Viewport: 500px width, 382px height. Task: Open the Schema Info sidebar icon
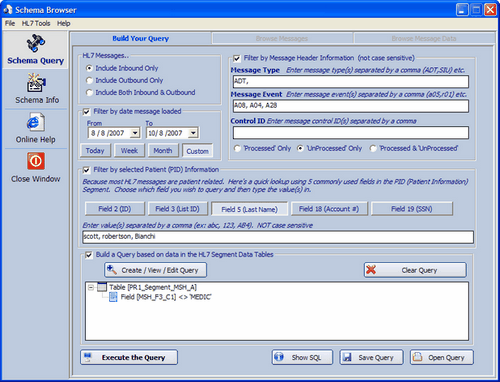(36, 83)
